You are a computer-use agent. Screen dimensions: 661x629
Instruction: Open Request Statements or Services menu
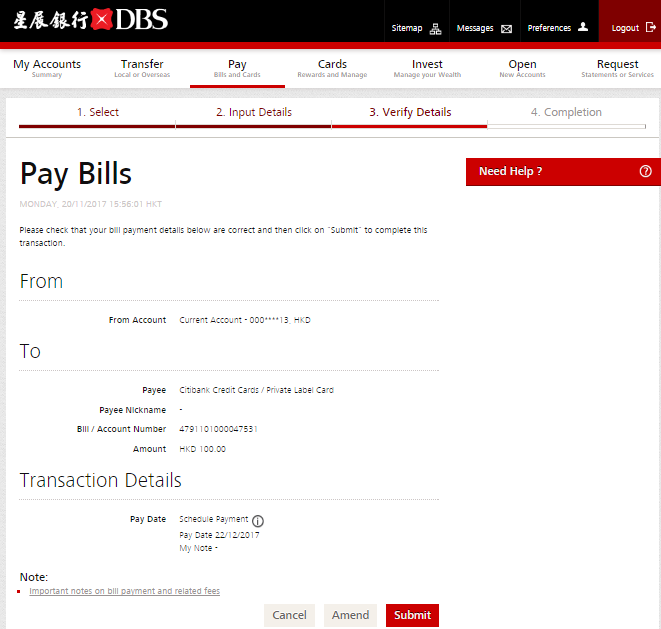tap(617, 68)
